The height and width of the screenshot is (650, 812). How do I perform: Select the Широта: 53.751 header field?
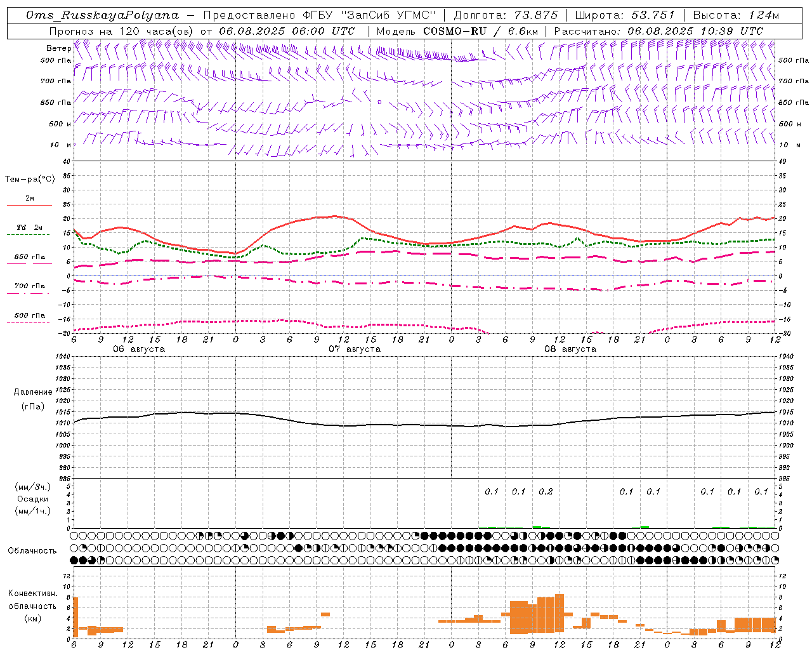point(625,15)
